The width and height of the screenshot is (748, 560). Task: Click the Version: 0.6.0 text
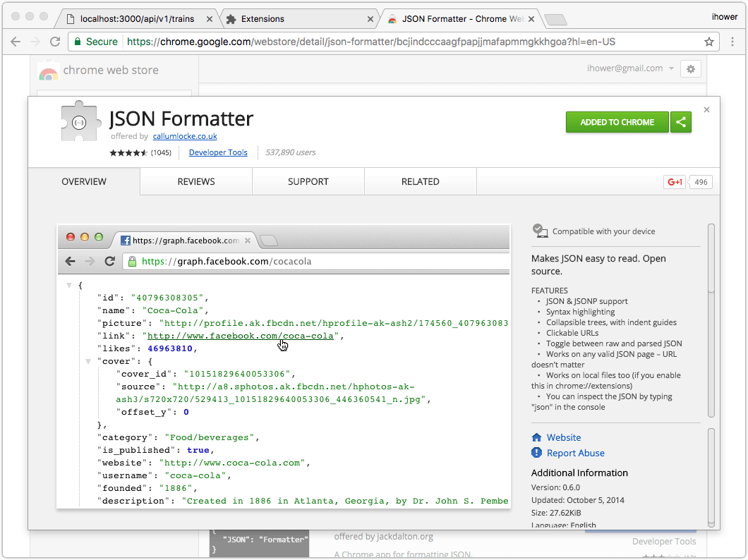pyautogui.click(x=555, y=487)
